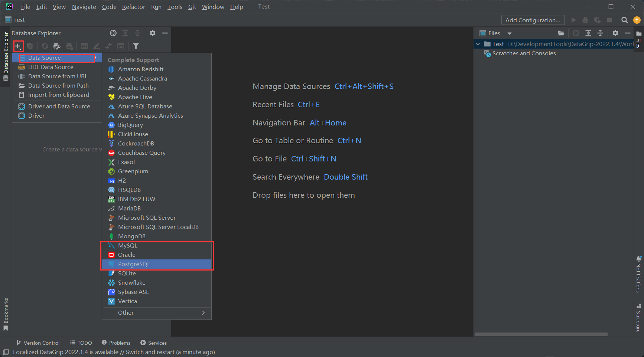Image resolution: width=644 pixels, height=357 pixels.
Task: Select Scratches and Consoles in Files tree
Action: 520,53
